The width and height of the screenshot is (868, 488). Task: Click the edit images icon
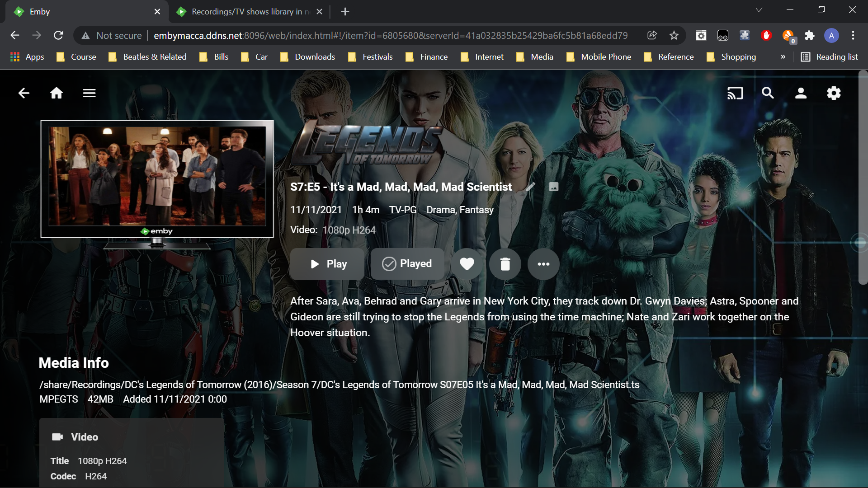(554, 187)
